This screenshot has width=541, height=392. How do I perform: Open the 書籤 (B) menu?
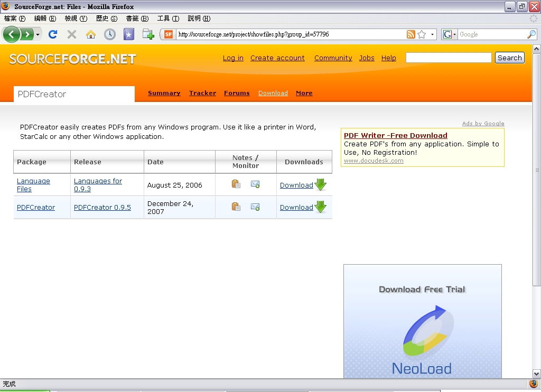[x=137, y=18]
